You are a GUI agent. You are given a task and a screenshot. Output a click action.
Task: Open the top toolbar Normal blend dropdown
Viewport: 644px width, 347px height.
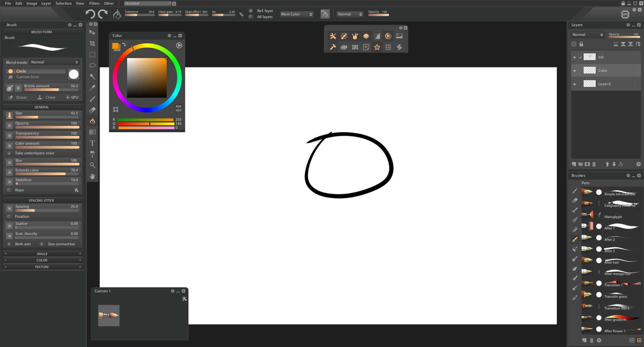click(350, 14)
